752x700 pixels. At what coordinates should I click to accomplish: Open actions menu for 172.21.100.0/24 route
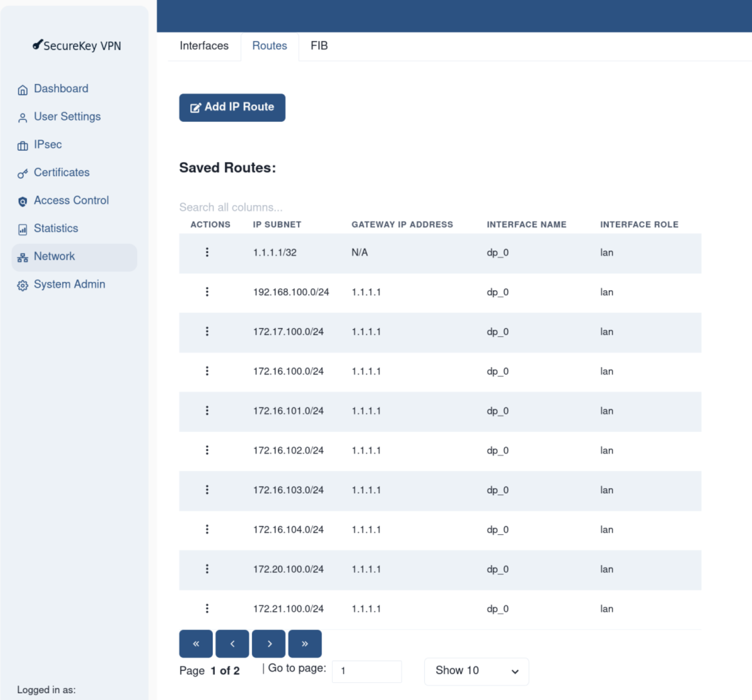pos(207,608)
